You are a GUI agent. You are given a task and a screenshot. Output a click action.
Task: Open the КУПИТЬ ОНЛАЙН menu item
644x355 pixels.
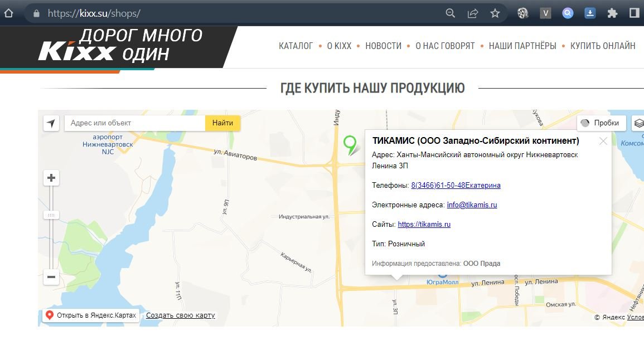coord(603,46)
